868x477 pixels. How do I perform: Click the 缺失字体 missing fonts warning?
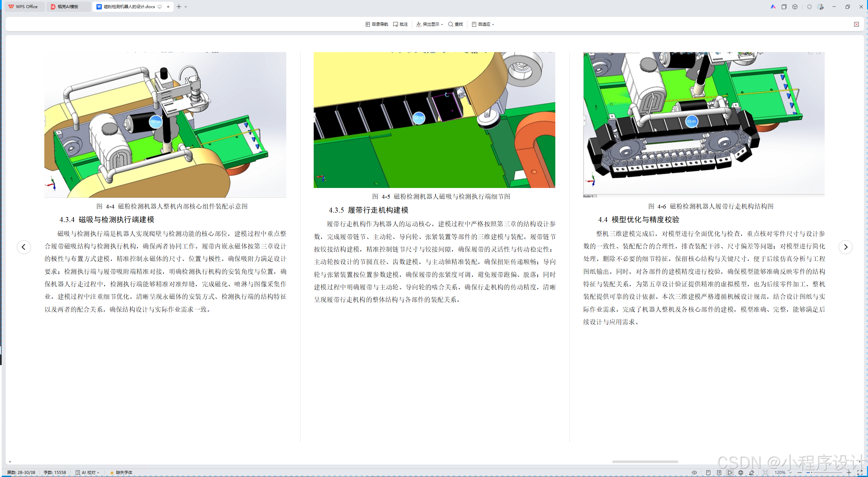[x=121, y=473]
